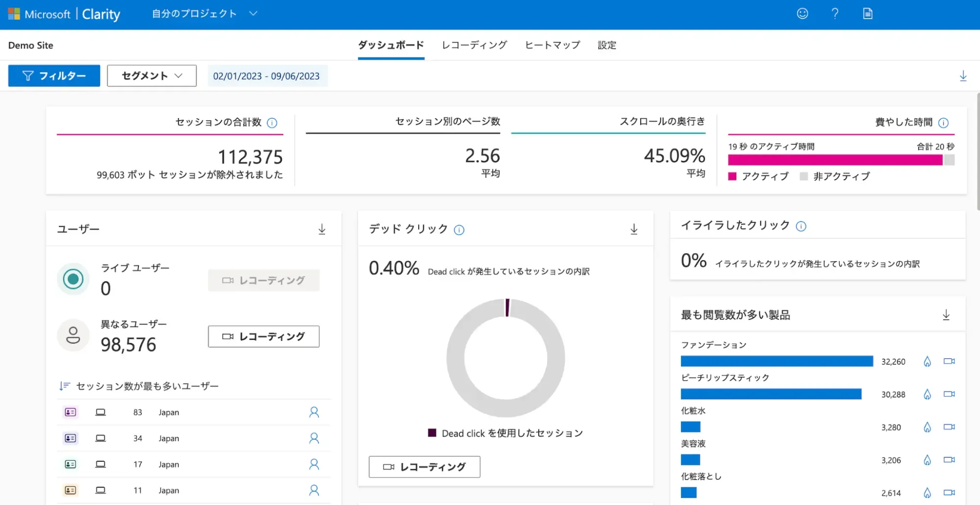Image resolution: width=980 pixels, height=505 pixels.
Task: Switch to the ヒートマップ tab
Action: tap(552, 45)
